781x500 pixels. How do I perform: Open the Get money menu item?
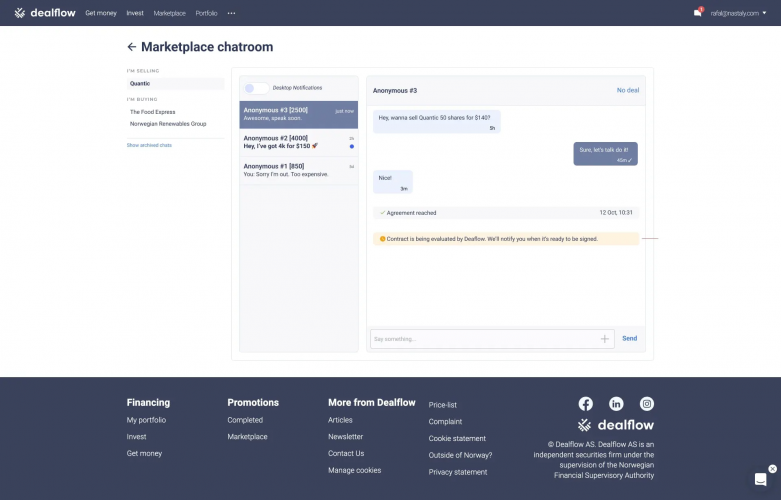click(101, 13)
